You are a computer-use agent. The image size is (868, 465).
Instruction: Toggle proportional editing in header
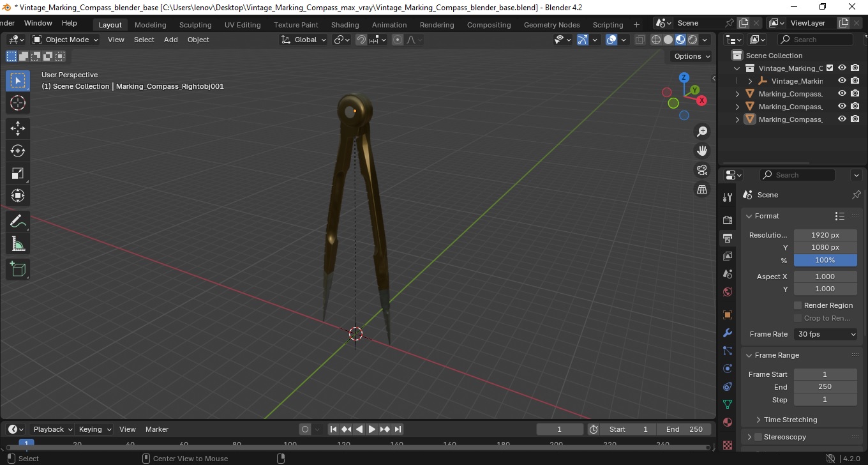pos(398,40)
